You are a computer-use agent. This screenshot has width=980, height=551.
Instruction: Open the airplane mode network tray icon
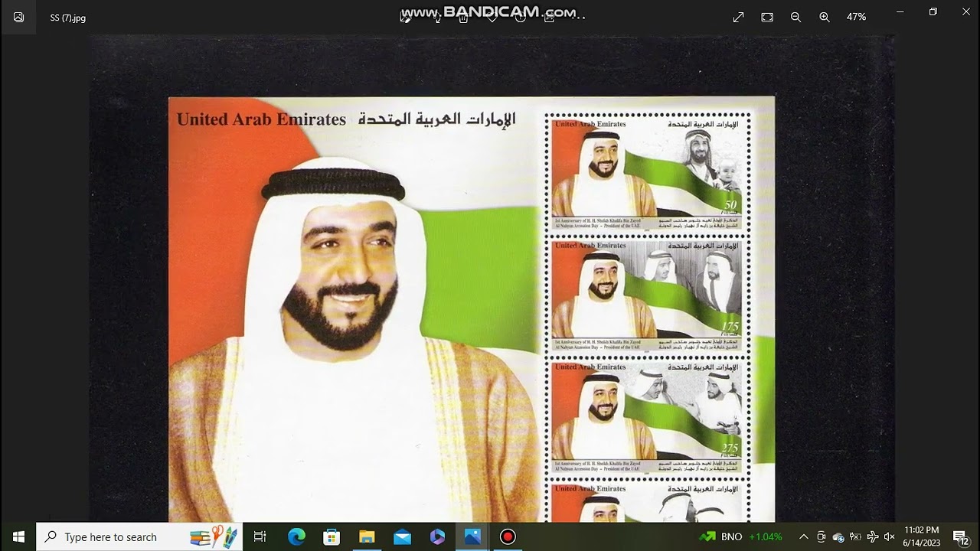872,536
